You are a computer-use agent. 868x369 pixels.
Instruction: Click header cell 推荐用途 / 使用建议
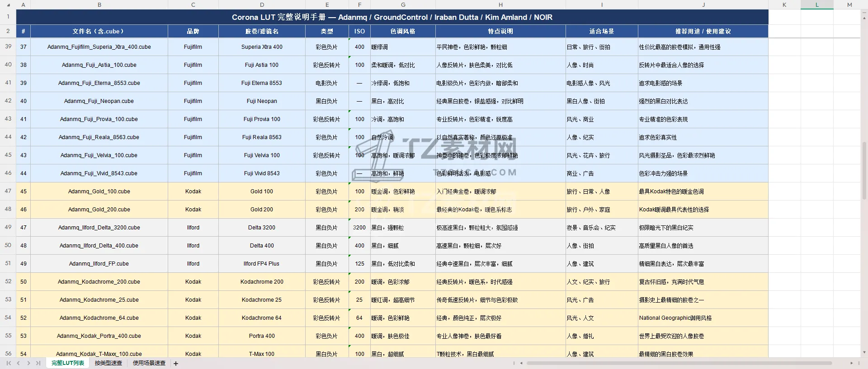tap(703, 31)
